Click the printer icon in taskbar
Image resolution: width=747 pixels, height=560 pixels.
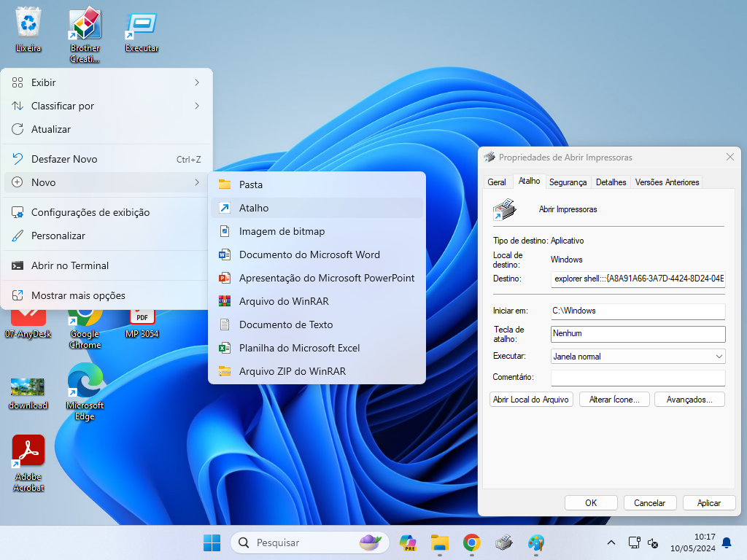click(x=503, y=542)
